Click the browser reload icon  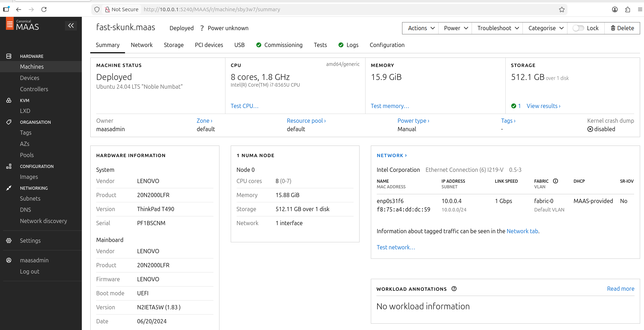[44, 9]
